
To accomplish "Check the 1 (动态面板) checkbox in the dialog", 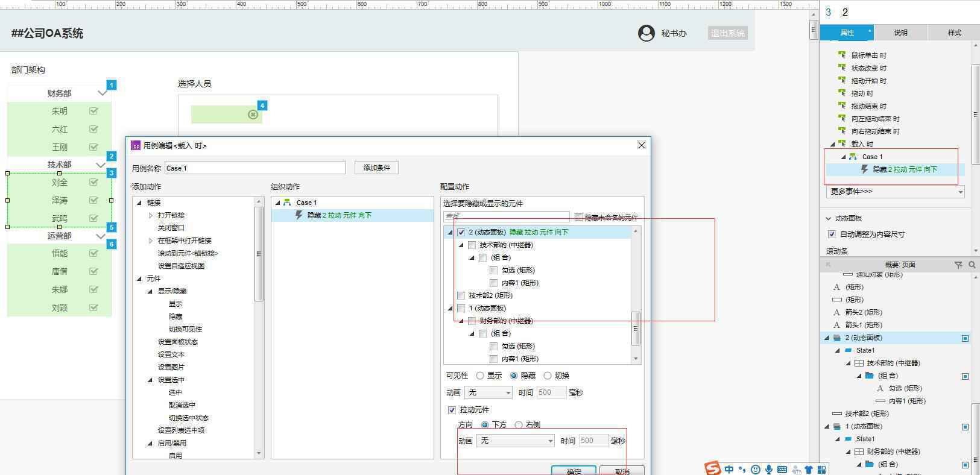I will coord(461,308).
